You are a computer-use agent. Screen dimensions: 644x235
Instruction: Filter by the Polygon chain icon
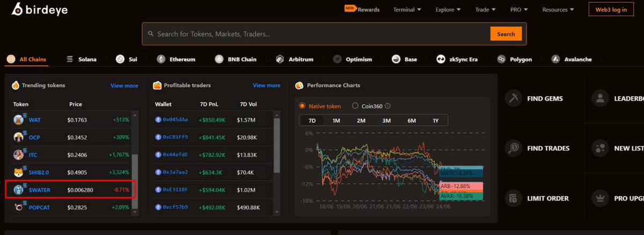click(501, 59)
